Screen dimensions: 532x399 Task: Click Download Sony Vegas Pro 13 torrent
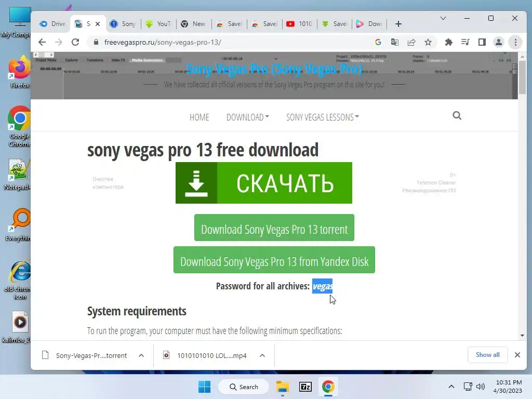pos(274,228)
